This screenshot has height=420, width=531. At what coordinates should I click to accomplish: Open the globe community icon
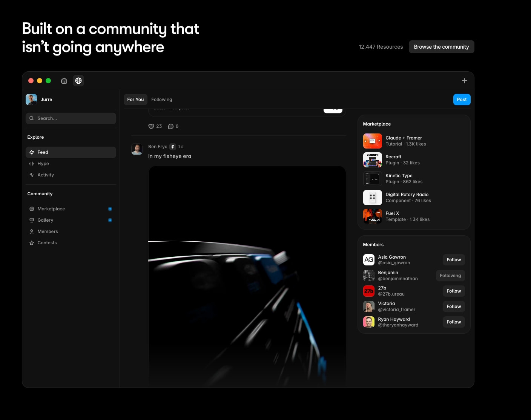pyautogui.click(x=78, y=81)
